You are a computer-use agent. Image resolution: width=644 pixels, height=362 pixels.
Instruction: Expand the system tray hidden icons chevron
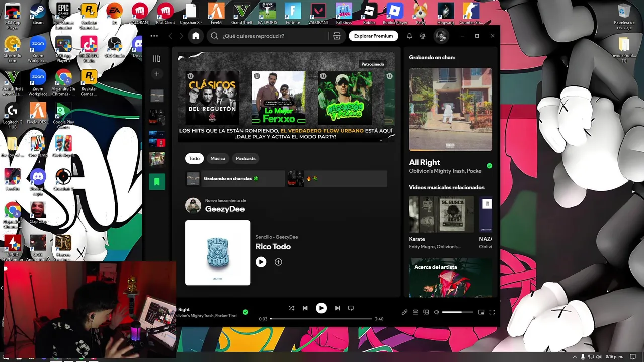click(575, 356)
